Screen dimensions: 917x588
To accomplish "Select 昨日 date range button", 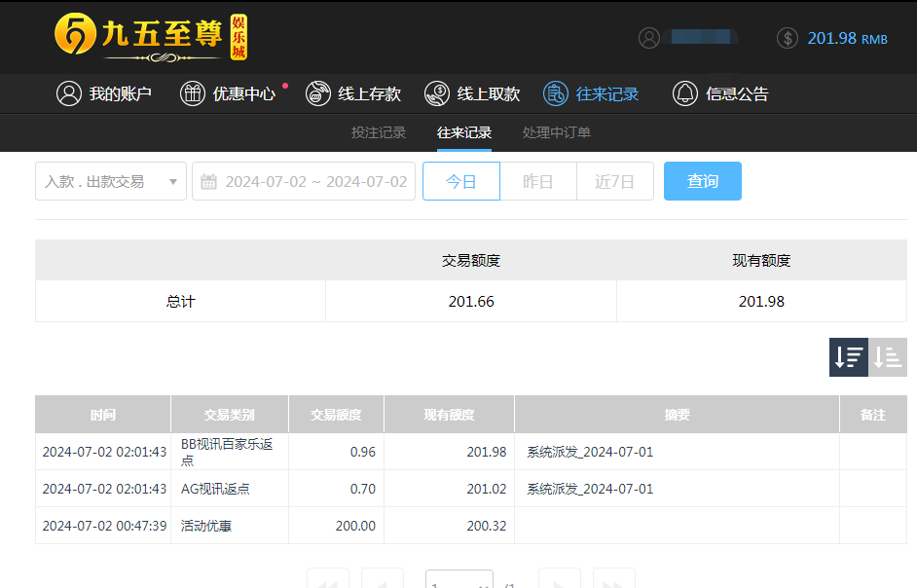I will 538,181.
